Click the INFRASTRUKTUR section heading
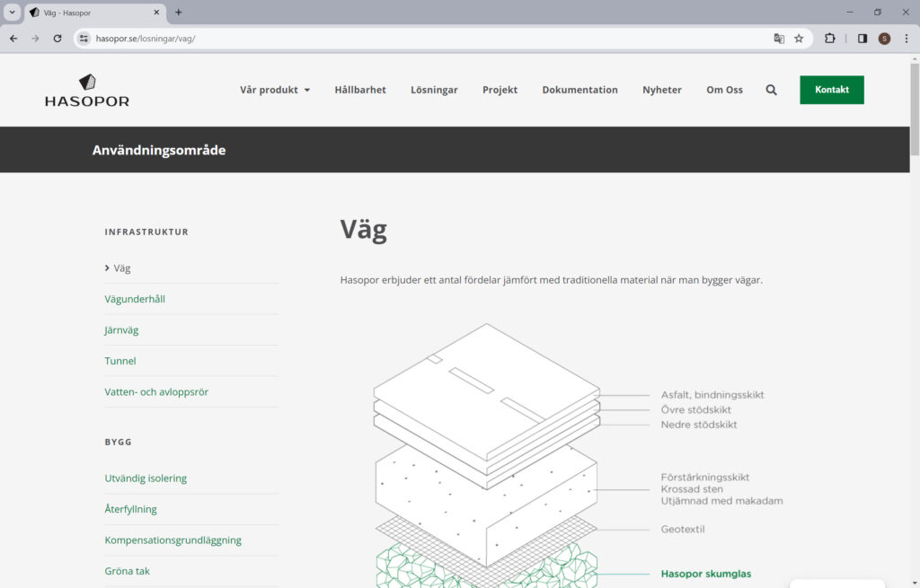This screenshot has height=588, width=920. (146, 233)
